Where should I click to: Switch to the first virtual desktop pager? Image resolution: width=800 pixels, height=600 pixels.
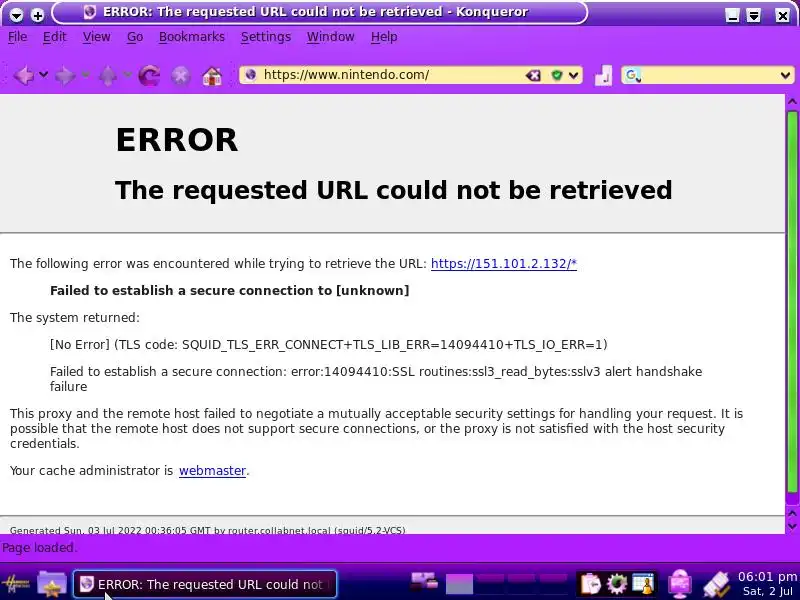tap(459, 584)
